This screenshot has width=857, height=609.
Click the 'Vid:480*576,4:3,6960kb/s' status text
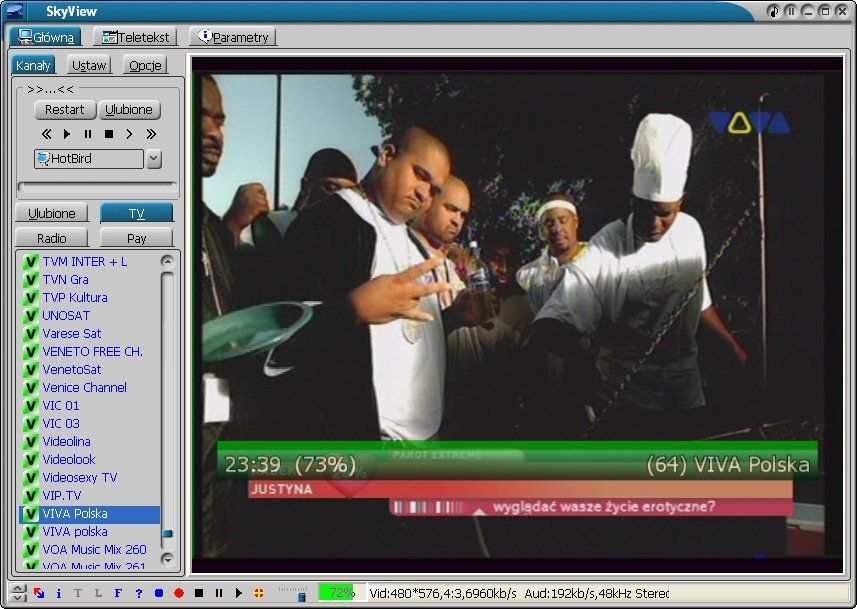443,593
